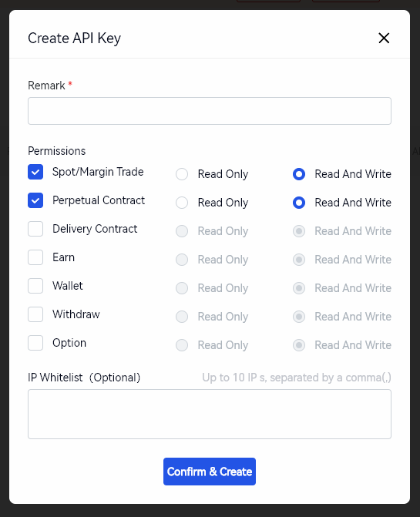Enable the Delivery Contract checkbox
This screenshot has width=420, height=517.
(35, 229)
